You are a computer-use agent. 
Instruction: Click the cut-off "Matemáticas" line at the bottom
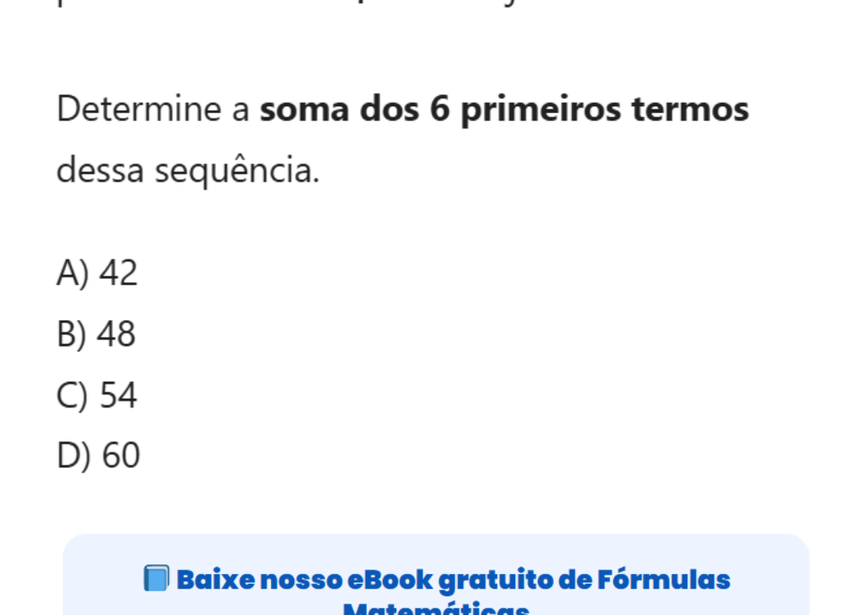click(436, 609)
